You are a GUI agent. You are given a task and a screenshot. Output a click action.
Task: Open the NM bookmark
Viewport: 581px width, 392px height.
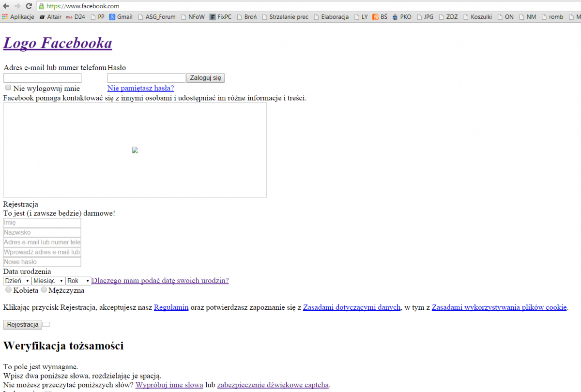tap(527, 17)
